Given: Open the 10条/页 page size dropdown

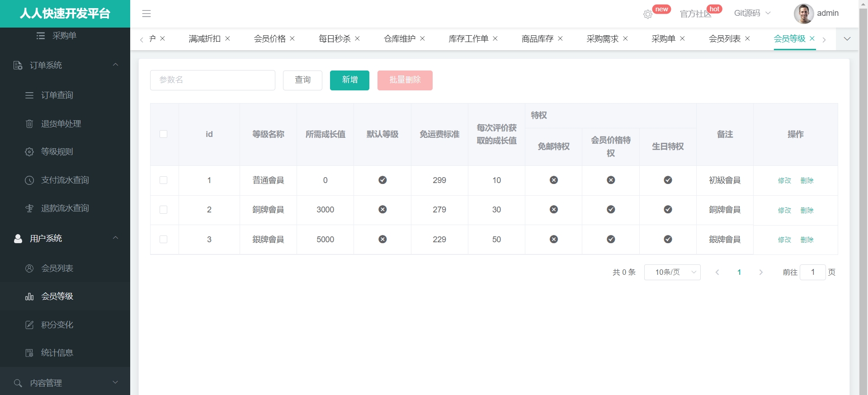Looking at the screenshot, I should point(672,272).
